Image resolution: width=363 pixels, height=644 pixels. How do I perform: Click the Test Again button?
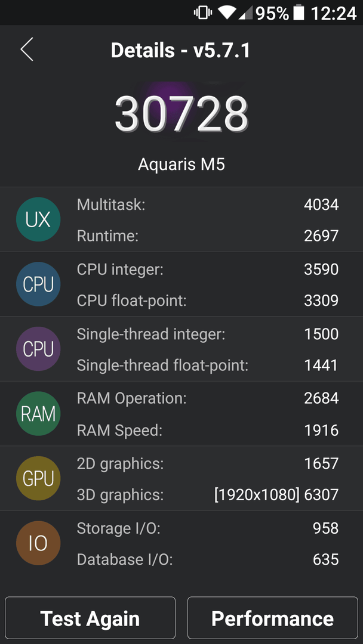90,618
